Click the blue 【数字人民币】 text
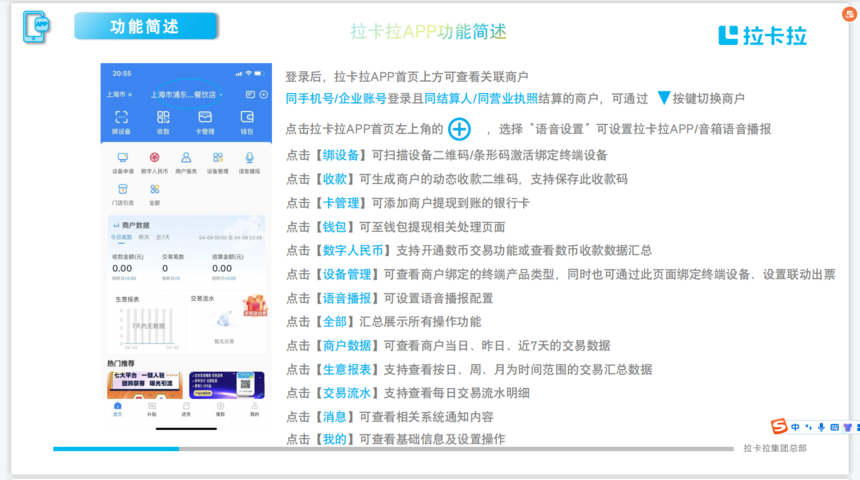This screenshot has width=860, height=480. tap(353, 251)
